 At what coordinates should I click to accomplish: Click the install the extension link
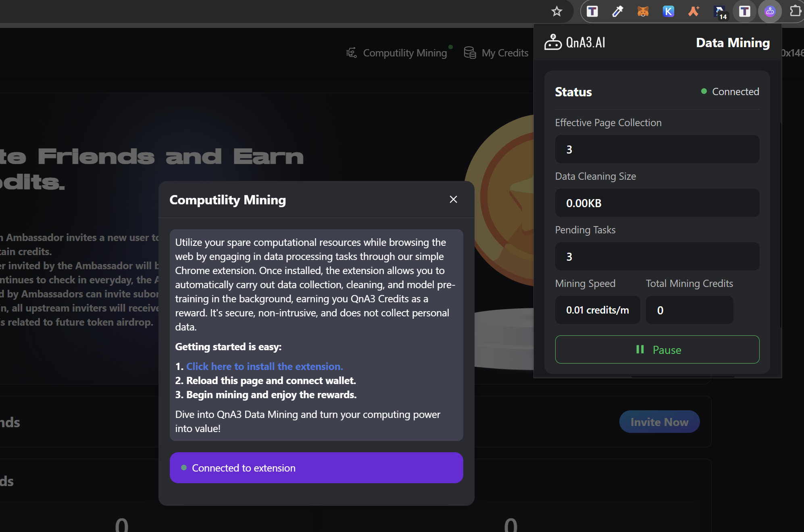pyautogui.click(x=264, y=366)
